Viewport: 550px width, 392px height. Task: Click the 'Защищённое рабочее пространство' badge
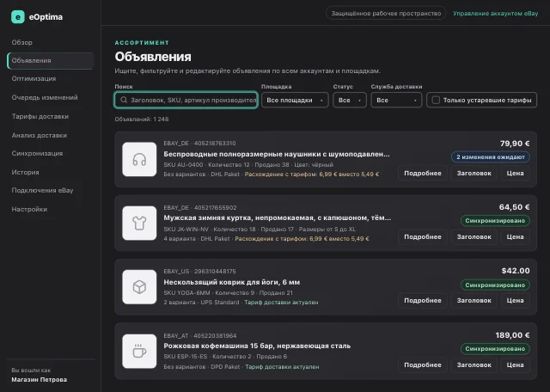point(386,14)
